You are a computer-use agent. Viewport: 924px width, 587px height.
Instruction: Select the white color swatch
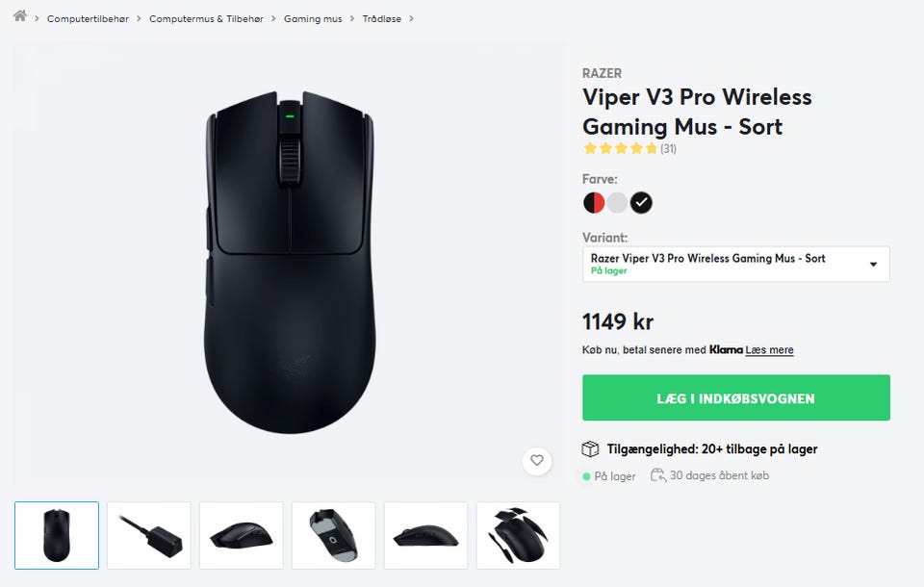click(x=617, y=203)
